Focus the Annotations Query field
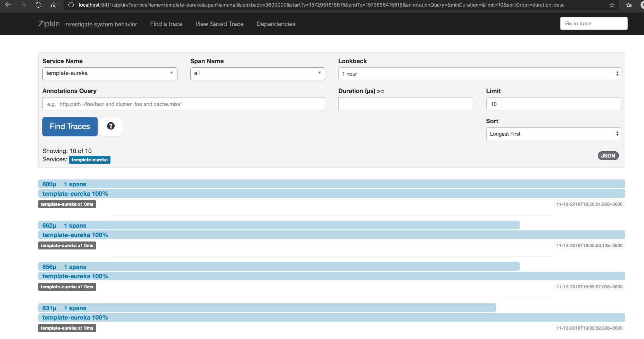 [x=183, y=104]
